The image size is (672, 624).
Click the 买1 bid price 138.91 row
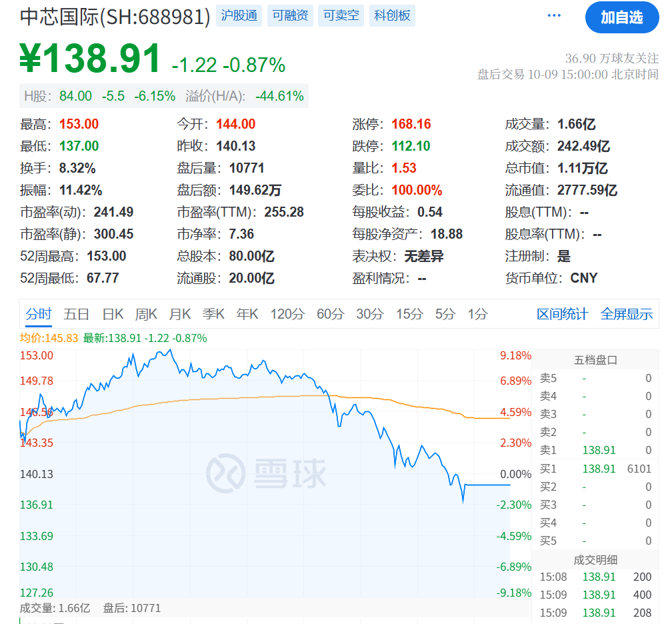(598, 469)
